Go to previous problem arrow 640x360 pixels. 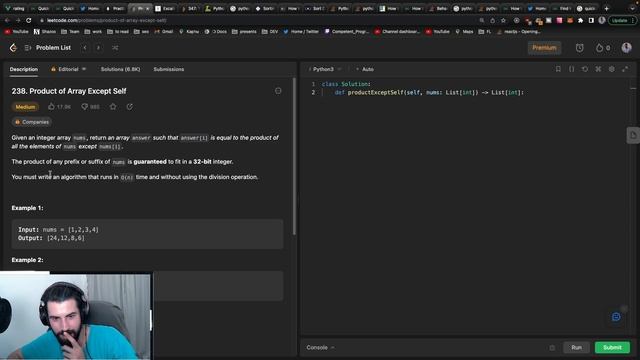click(85, 48)
